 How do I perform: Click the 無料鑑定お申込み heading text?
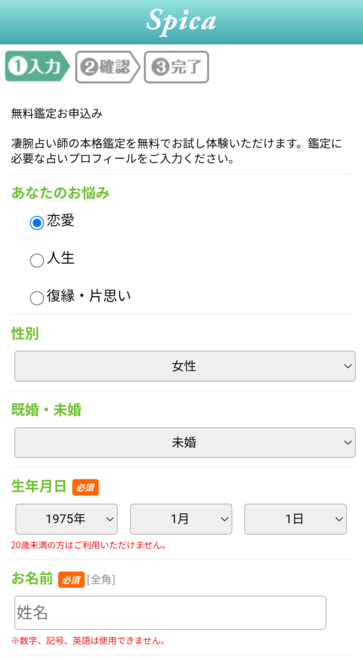[x=56, y=114]
